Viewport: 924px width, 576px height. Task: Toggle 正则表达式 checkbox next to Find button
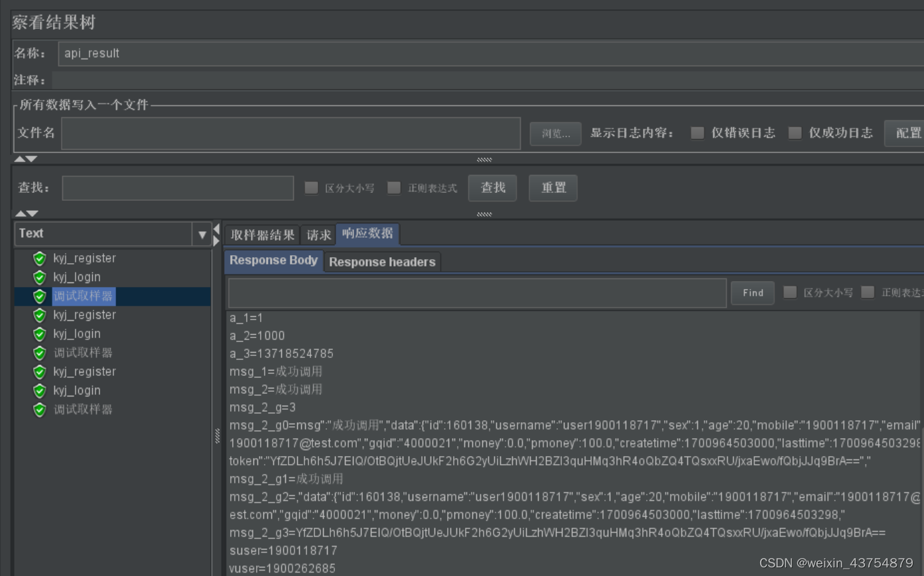[868, 292]
